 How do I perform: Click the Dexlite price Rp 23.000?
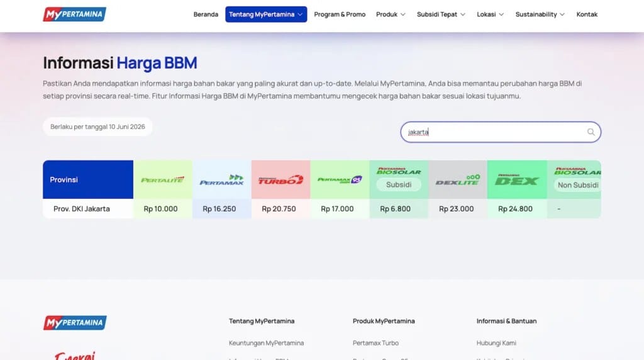click(457, 209)
